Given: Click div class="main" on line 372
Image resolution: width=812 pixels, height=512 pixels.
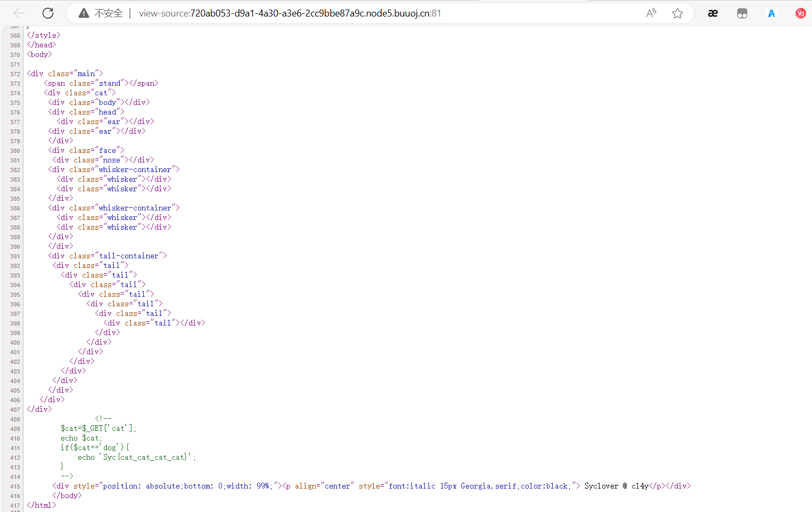Looking at the screenshot, I should click(65, 74).
